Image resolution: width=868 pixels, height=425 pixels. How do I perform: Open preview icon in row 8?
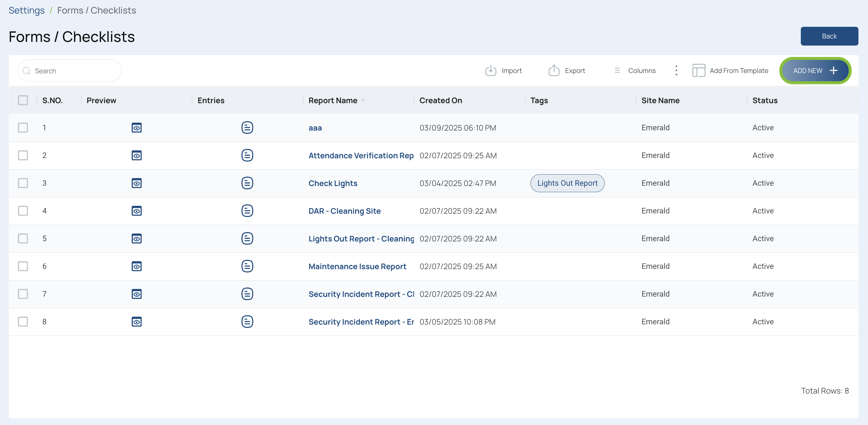137,322
